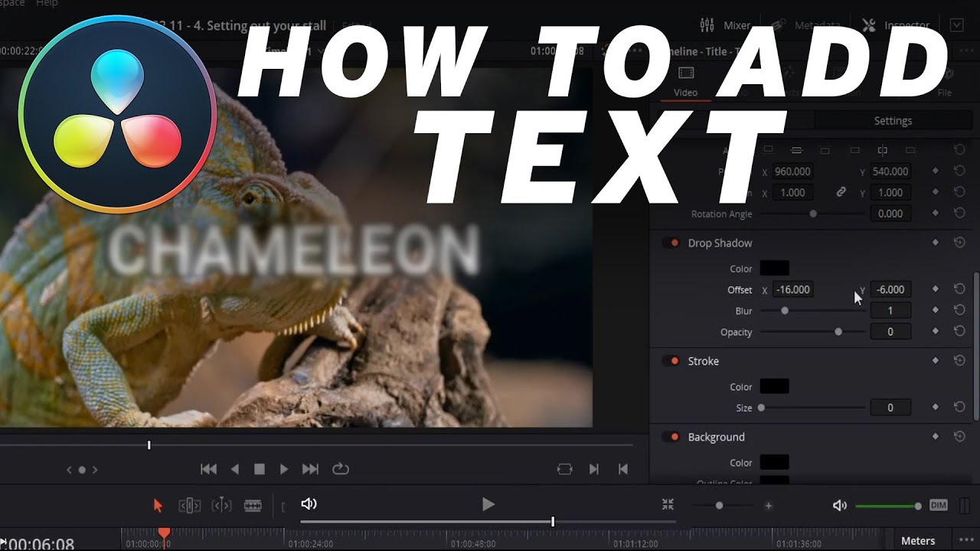Toggle loop playback icon
980x551 pixels.
click(341, 469)
